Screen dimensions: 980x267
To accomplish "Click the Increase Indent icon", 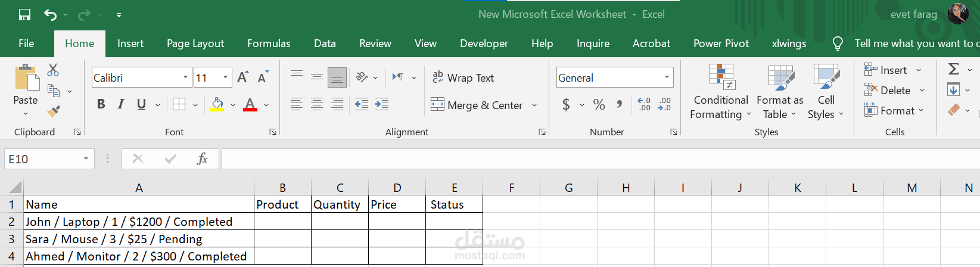I will pos(382,104).
